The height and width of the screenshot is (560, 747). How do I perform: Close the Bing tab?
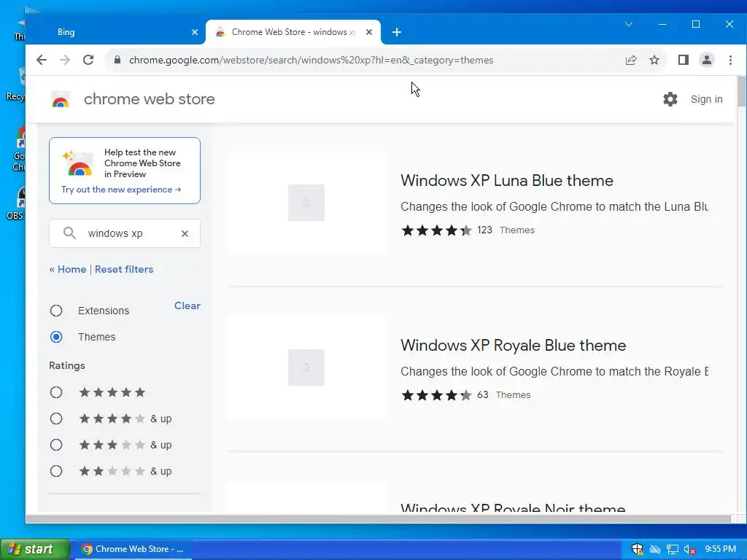coord(194,32)
